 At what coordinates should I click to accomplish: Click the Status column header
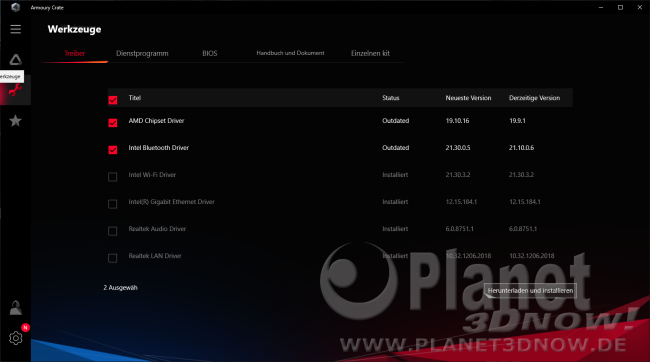click(390, 98)
